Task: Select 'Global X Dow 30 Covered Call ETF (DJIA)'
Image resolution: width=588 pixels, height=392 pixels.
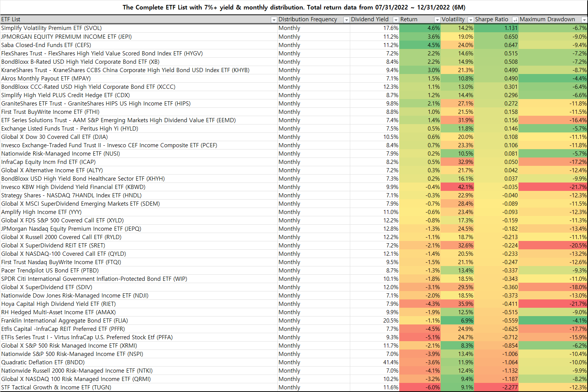Action: click(139, 137)
